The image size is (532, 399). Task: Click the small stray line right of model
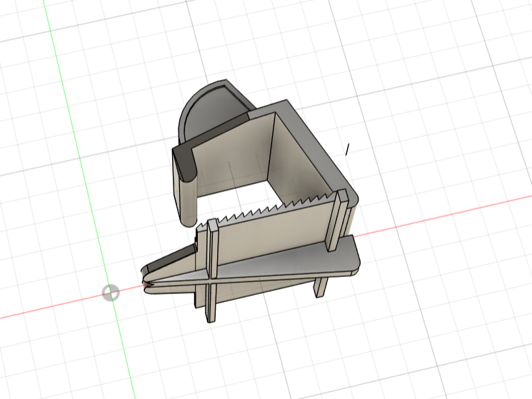[347, 149]
